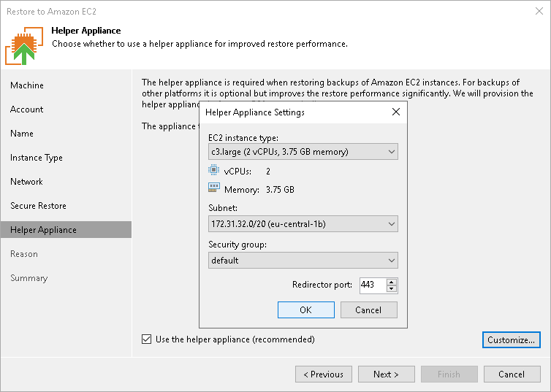Confirm settings with the OK button
The height and width of the screenshot is (392, 551).
coord(306,310)
